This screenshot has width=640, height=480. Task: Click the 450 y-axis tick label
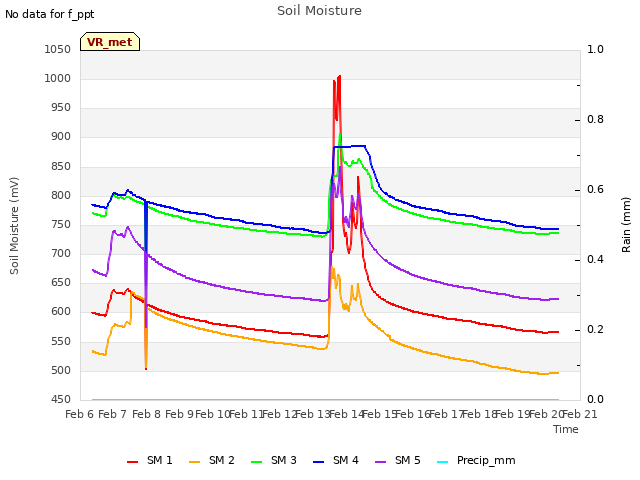(61, 400)
